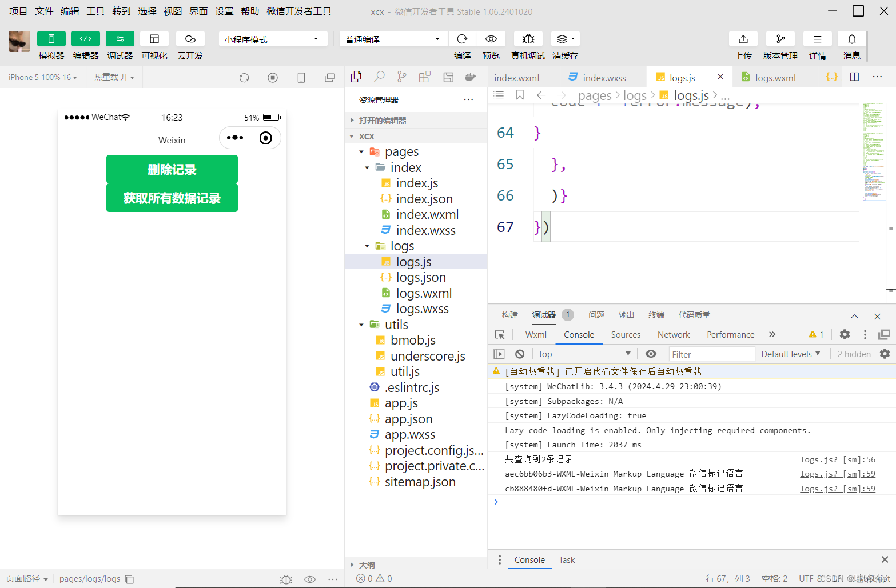Image resolution: width=896 pixels, height=588 pixels.
Task: Open the source control icon
Action: [402, 77]
